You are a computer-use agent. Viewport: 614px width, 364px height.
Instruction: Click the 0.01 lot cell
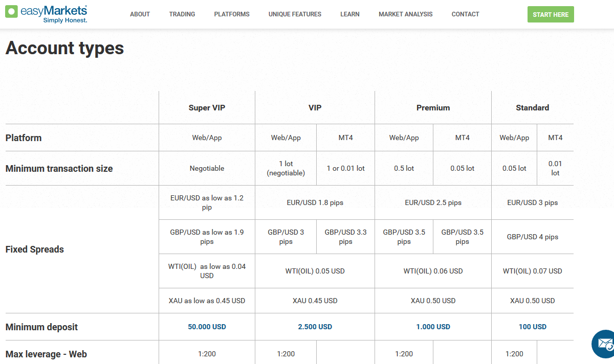[x=555, y=168]
